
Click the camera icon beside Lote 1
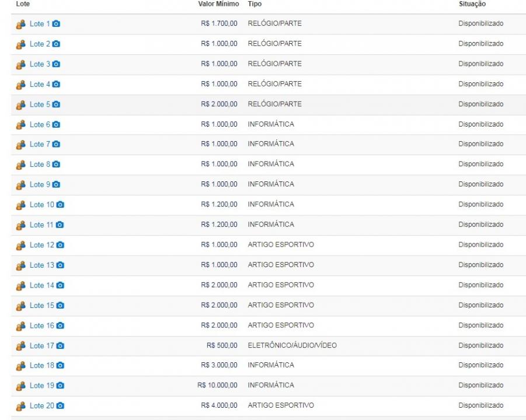click(57, 24)
